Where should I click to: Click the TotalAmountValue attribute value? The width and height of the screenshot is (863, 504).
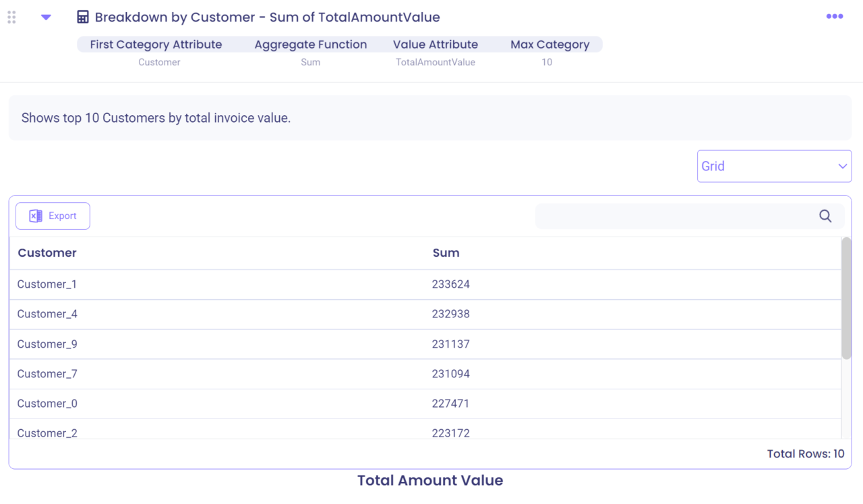436,62
